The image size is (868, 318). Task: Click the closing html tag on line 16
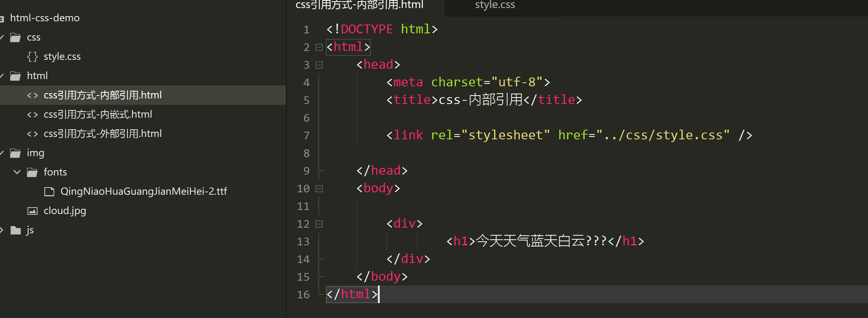pos(352,294)
